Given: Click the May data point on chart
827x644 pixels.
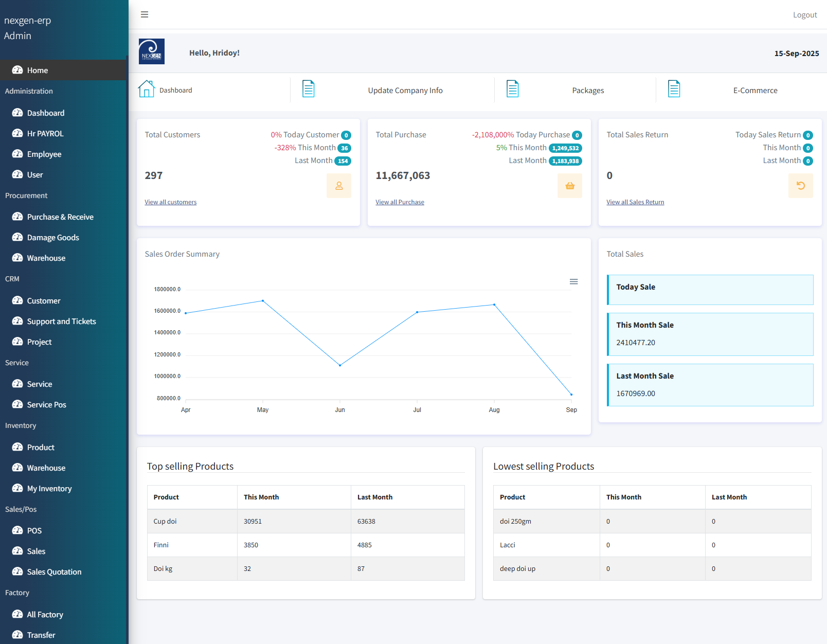Looking at the screenshot, I should [x=263, y=301].
